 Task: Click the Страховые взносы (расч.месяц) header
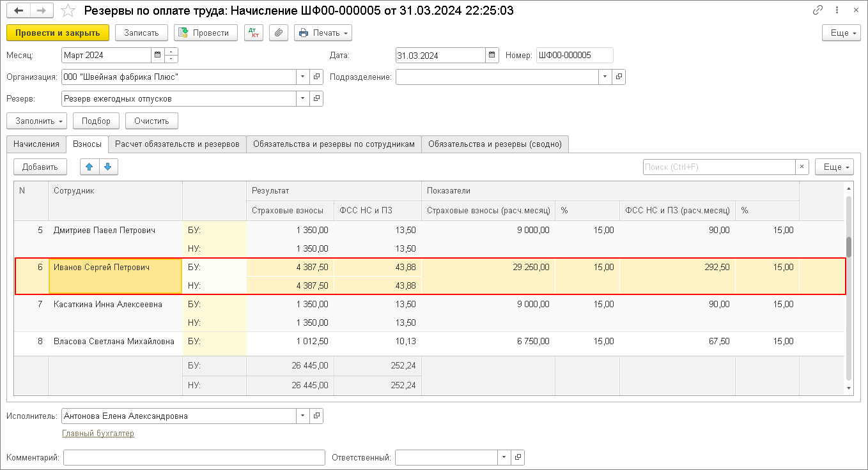(x=488, y=211)
